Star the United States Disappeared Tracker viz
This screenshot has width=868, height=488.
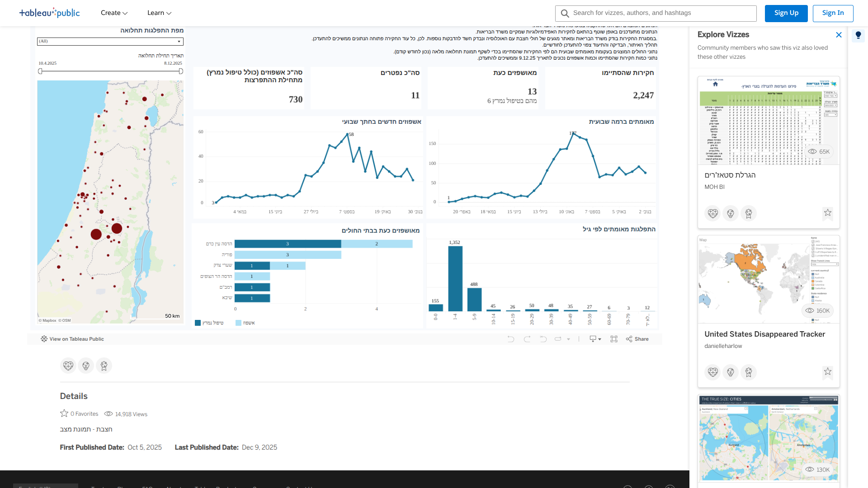[827, 371]
